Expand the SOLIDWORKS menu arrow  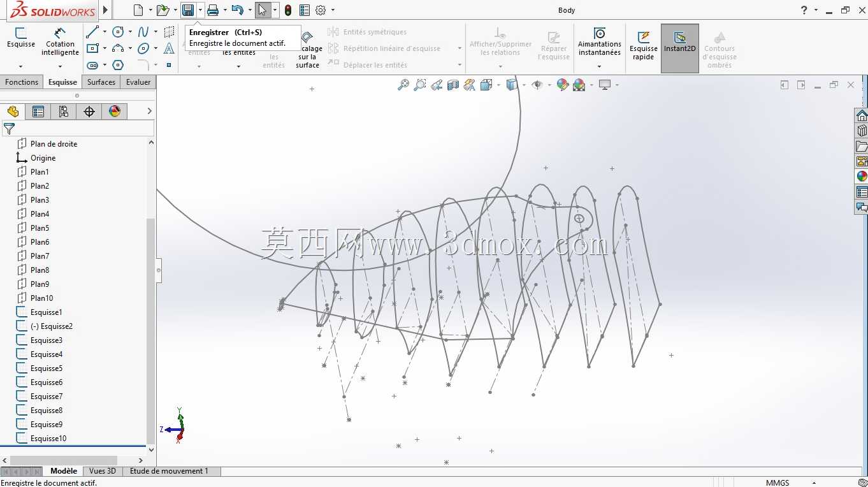click(106, 10)
